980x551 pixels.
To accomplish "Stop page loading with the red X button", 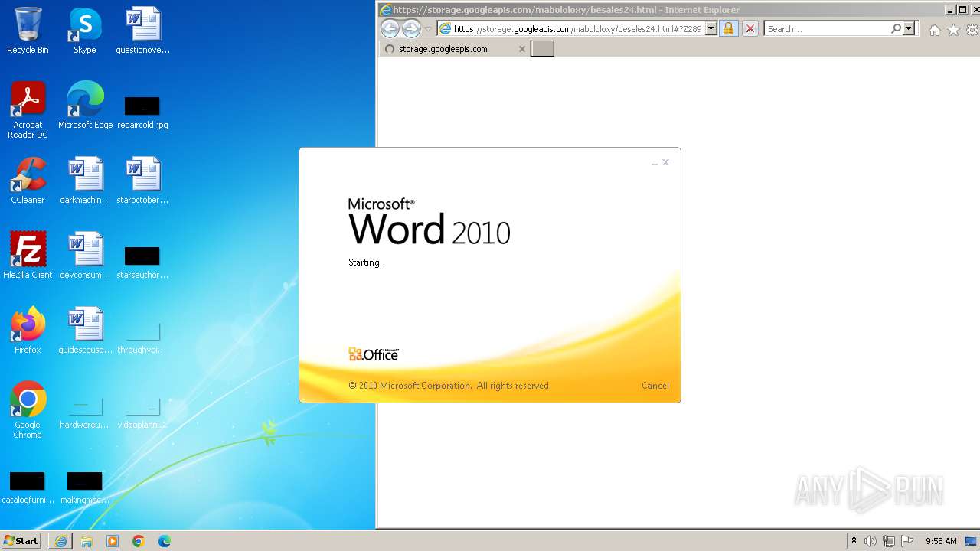I will tap(750, 28).
